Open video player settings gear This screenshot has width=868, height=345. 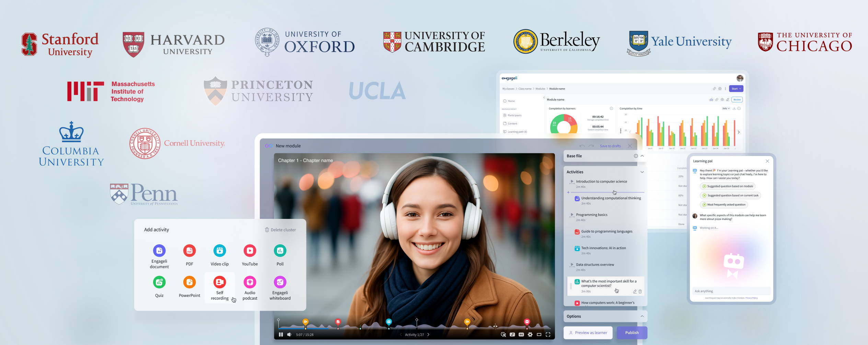[x=530, y=335]
